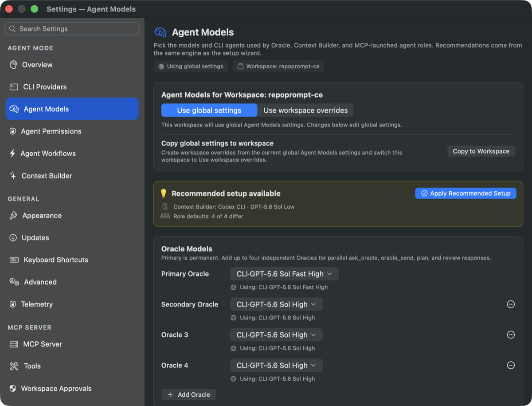Open Overview settings page

click(x=72, y=65)
